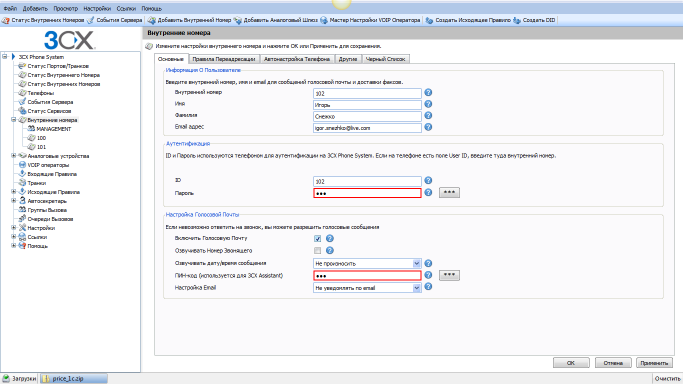Help icon beside ПИН-код field
This screenshot has height=384, width=683.
pos(428,275)
